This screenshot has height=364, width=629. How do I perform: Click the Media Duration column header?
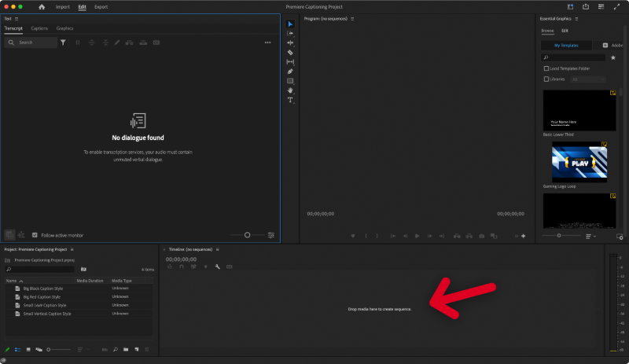coord(90,281)
